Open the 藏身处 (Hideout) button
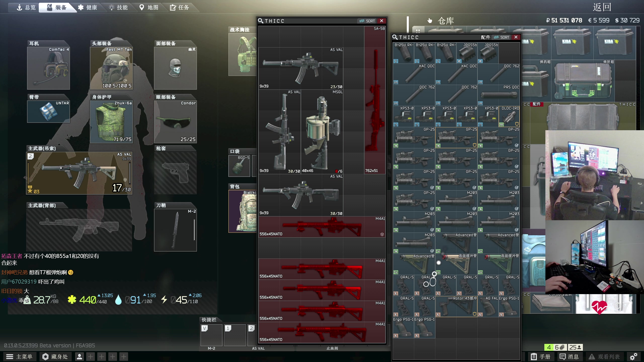Viewport: 644px width, 362px height. tap(55, 356)
